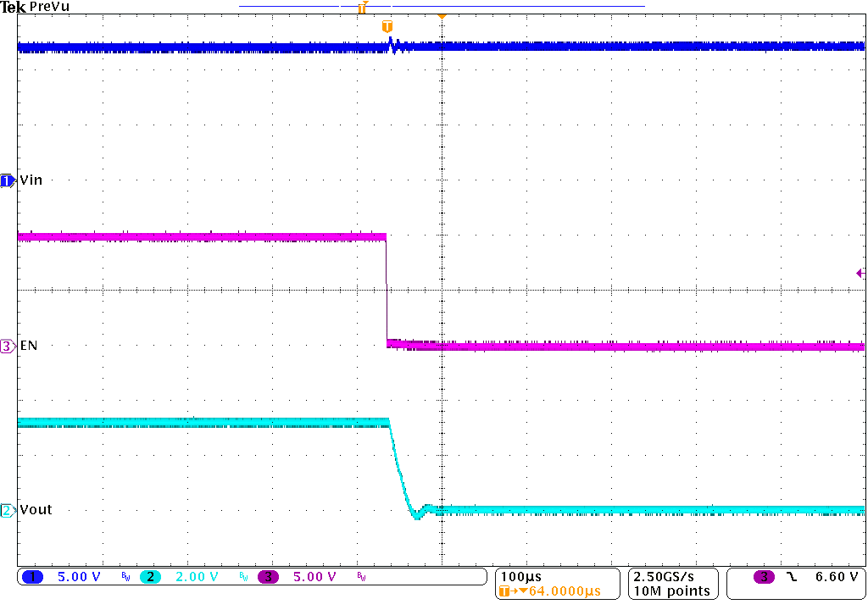868x610 pixels.
Task: Click the Tek logo in the corner
Action: 12,7
